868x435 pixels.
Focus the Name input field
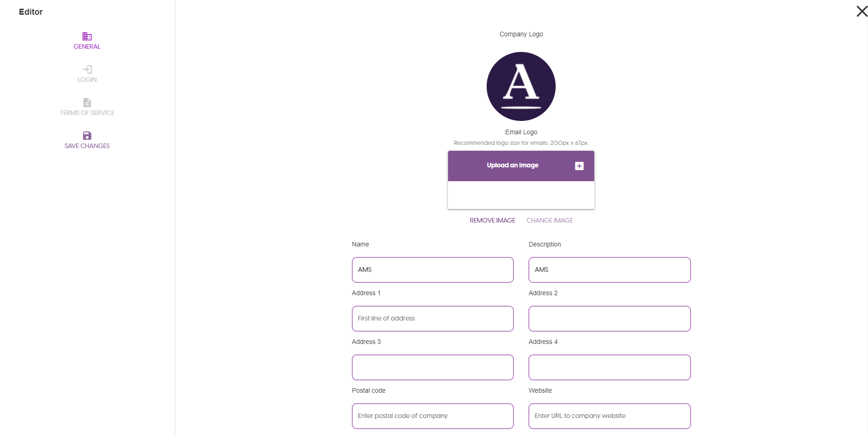(x=432, y=270)
